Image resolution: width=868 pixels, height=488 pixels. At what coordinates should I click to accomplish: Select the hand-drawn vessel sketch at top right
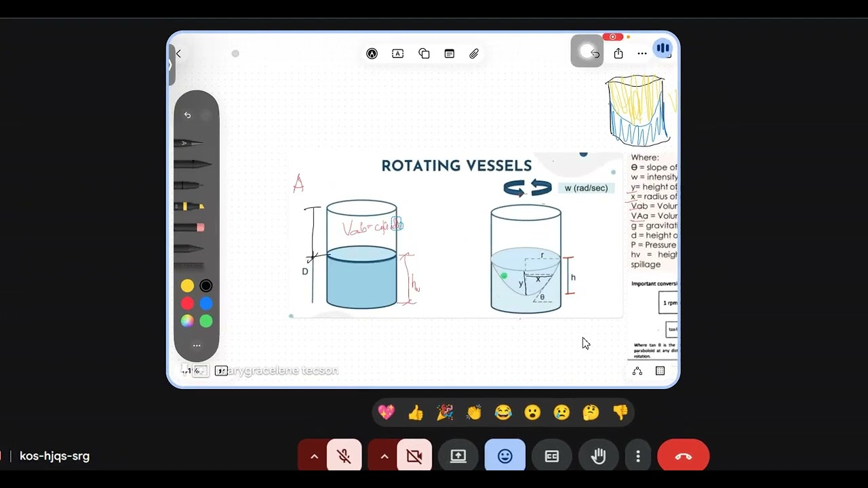click(x=637, y=110)
